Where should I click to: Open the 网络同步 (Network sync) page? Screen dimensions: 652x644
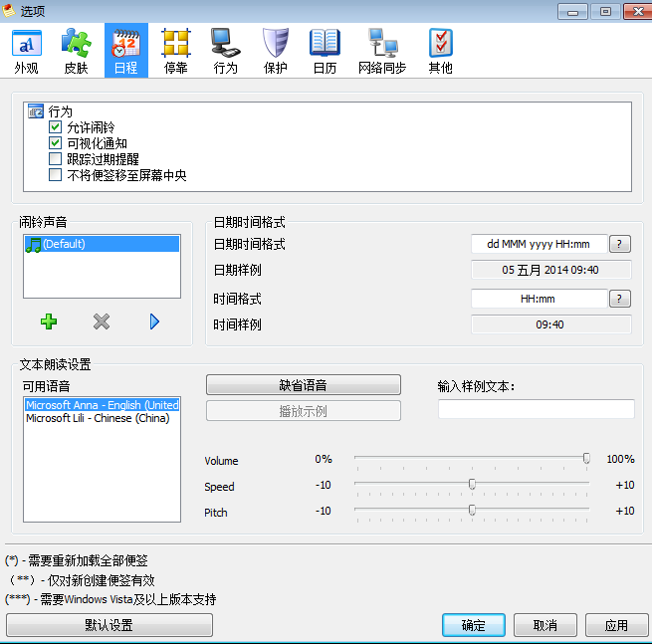[x=382, y=51]
